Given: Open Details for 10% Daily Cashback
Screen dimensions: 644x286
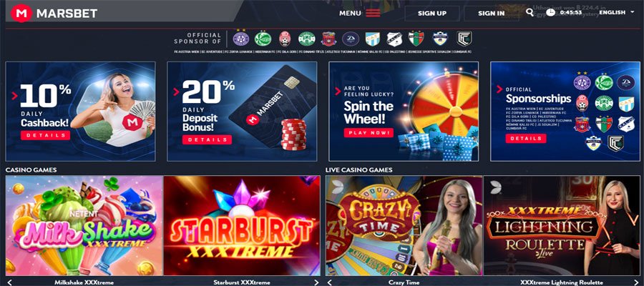Looking at the screenshot, I should point(46,135).
